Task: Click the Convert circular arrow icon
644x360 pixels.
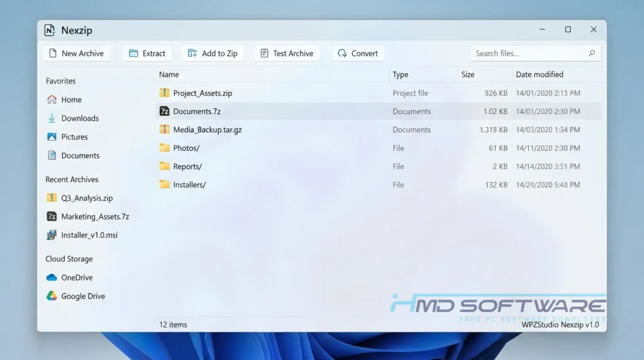Action: pyautogui.click(x=342, y=53)
